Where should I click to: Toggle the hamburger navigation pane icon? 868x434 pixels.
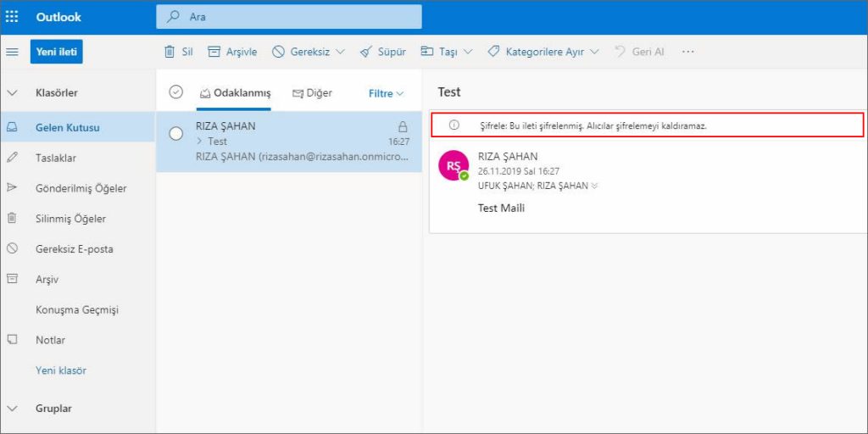pyautogui.click(x=12, y=52)
